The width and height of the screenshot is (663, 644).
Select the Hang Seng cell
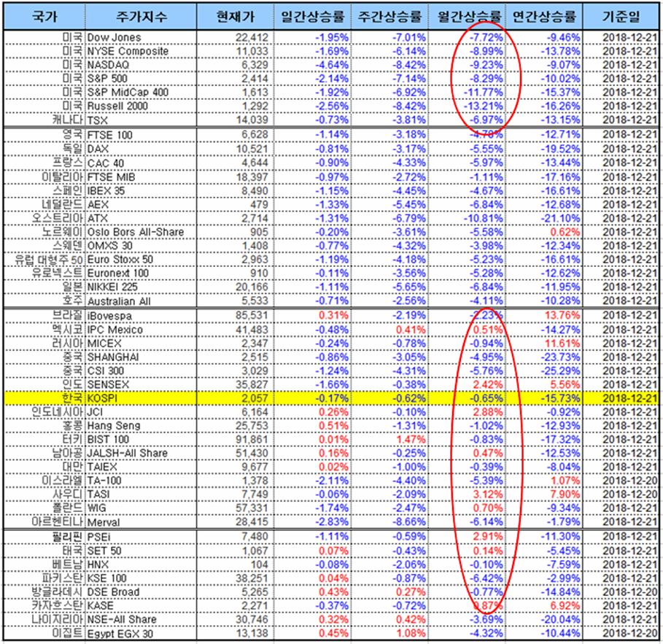coord(141,426)
